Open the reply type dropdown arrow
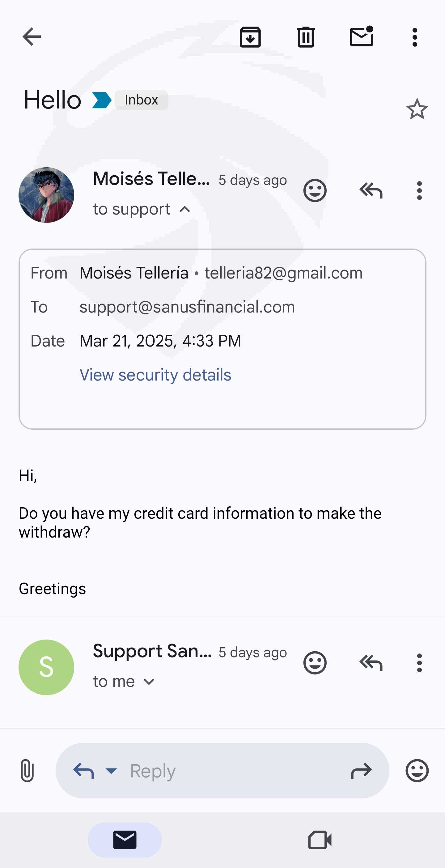This screenshot has width=445, height=868. tap(111, 770)
